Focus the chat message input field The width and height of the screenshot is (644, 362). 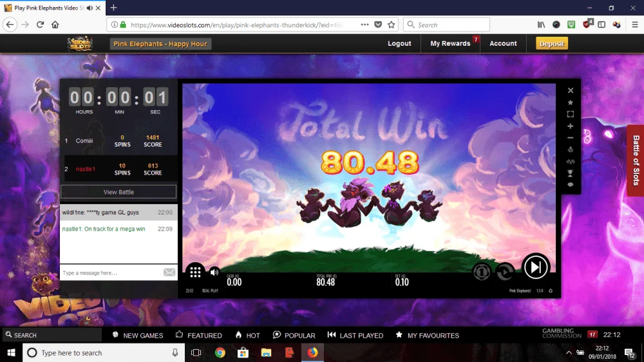111,273
